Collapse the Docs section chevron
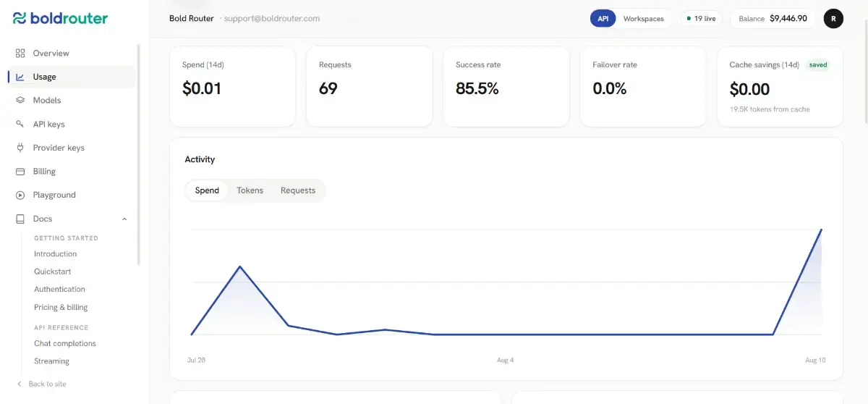Image resolution: width=868 pixels, height=404 pixels. (x=124, y=219)
